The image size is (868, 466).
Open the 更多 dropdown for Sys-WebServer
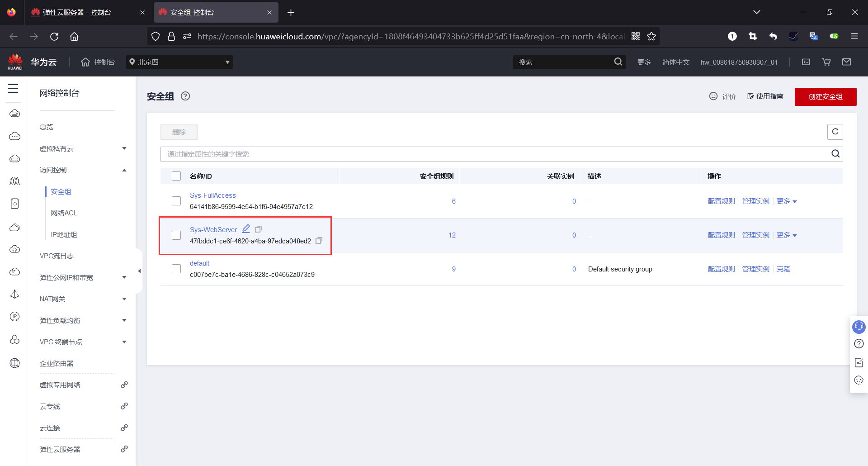(787, 235)
